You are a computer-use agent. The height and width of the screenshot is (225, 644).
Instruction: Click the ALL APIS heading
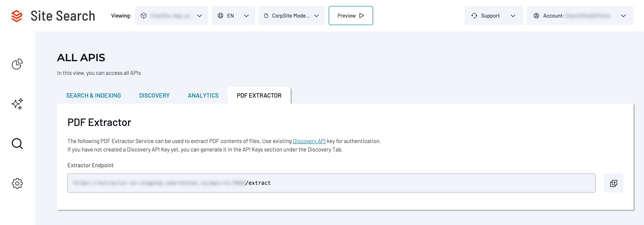tap(81, 58)
